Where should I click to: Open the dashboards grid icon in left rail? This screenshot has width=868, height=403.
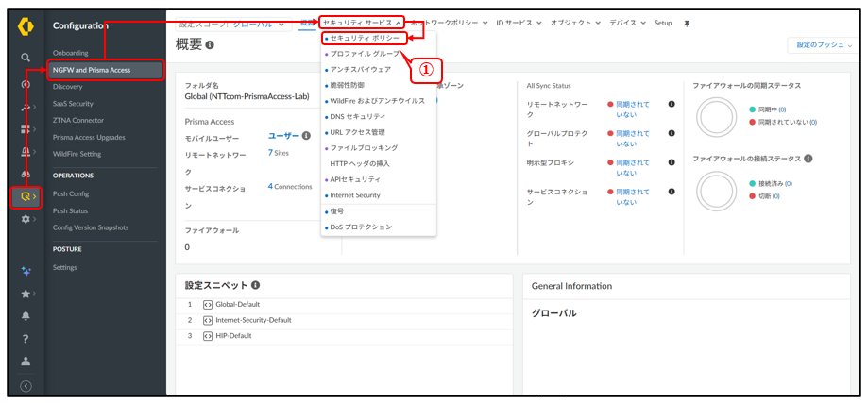26,128
